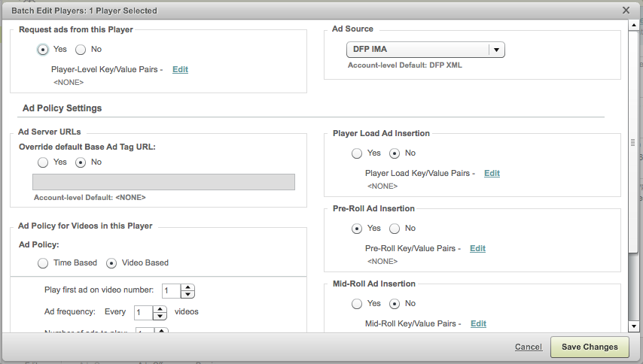
Task: Choose Video Based ad policy
Action: click(x=111, y=263)
